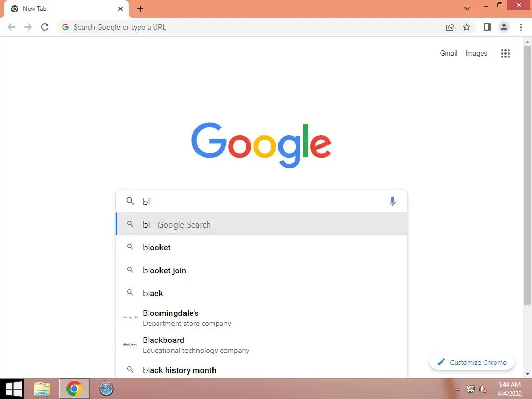
Task: Open the Google apps grid
Action: (x=505, y=54)
